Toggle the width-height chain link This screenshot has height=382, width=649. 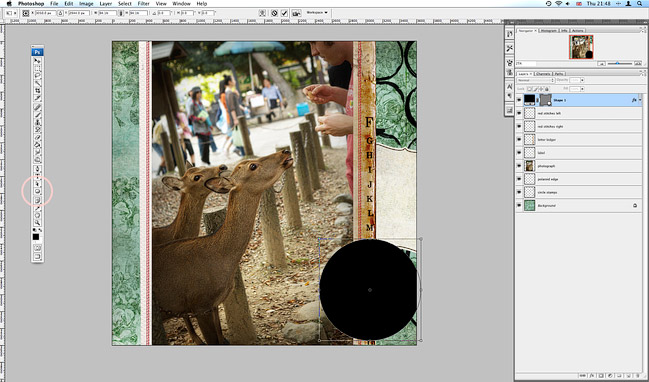(x=121, y=13)
